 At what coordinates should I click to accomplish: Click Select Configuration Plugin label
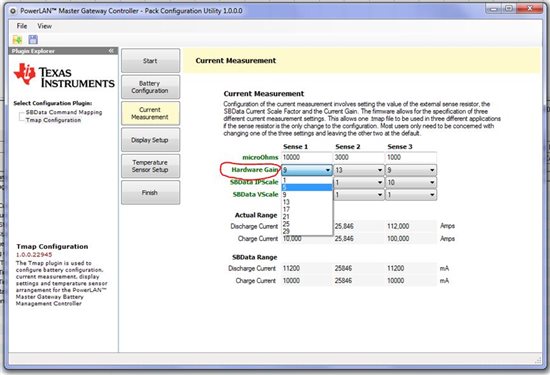(53, 103)
